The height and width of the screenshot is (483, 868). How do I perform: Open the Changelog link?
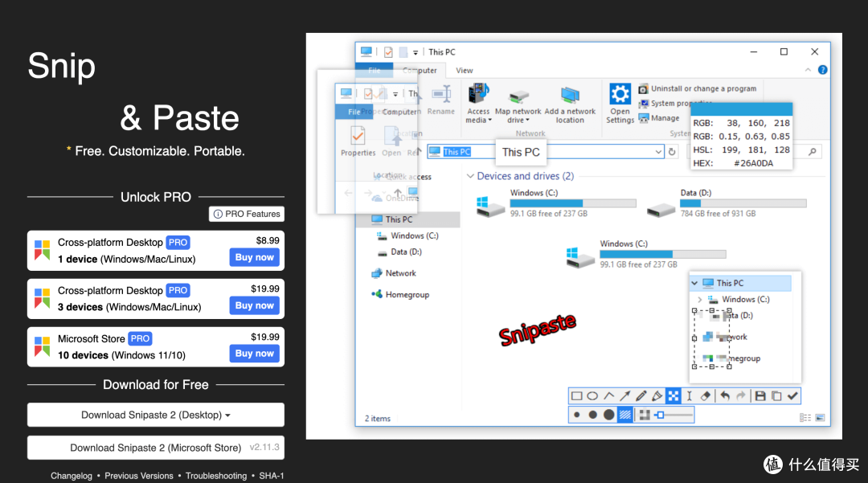click(72, 476)
